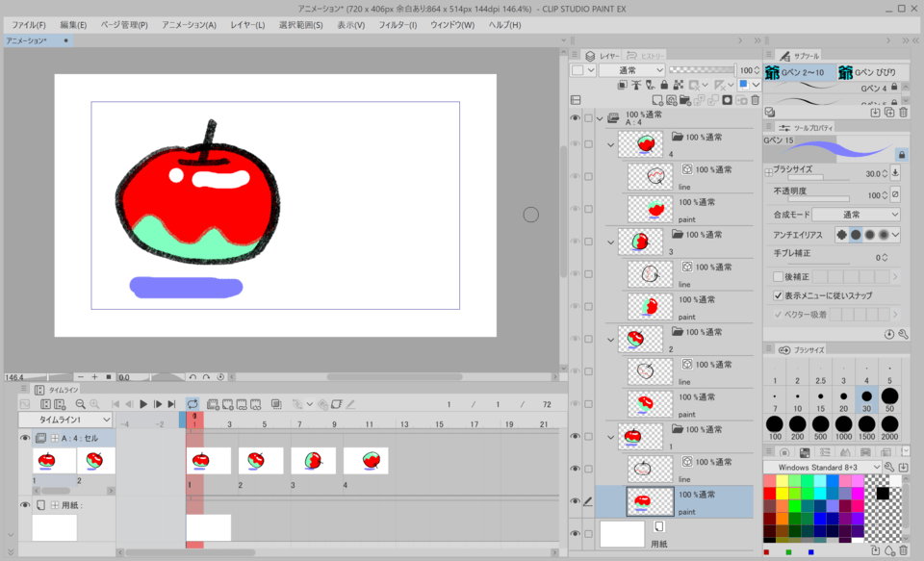Toggle eye for paper track in timeline
Viewport: 924px width, 561px height.
click(x=25, y=505)
